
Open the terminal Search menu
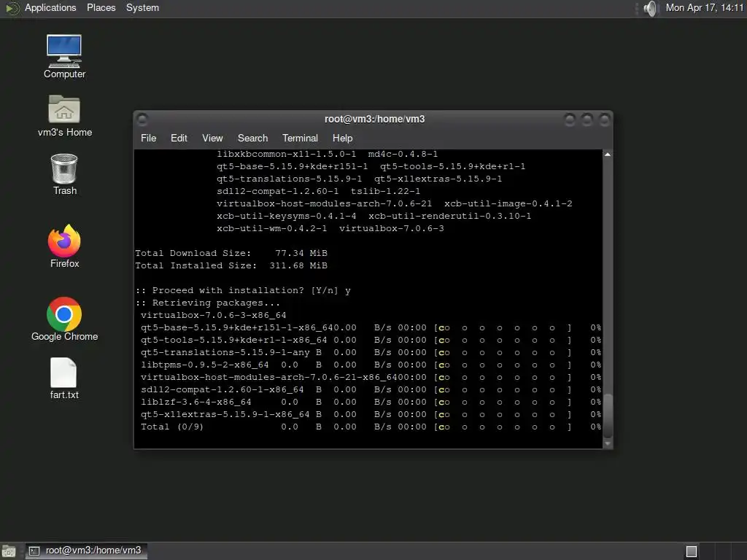coord(253,138)
